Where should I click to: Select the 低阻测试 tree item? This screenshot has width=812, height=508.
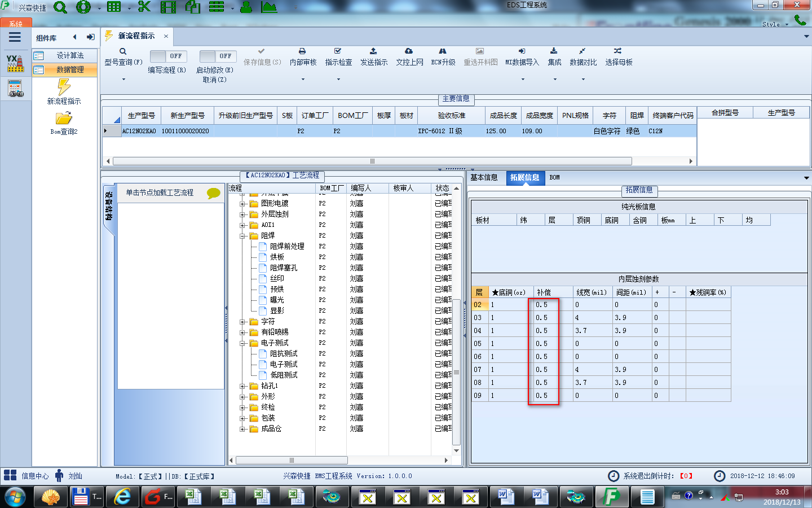pos(284,375)
